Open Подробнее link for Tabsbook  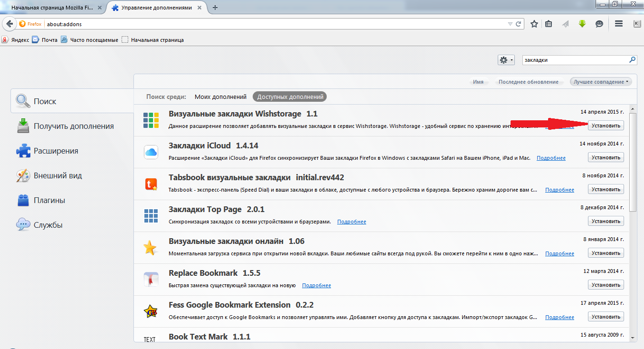click(x=559, y=190)
